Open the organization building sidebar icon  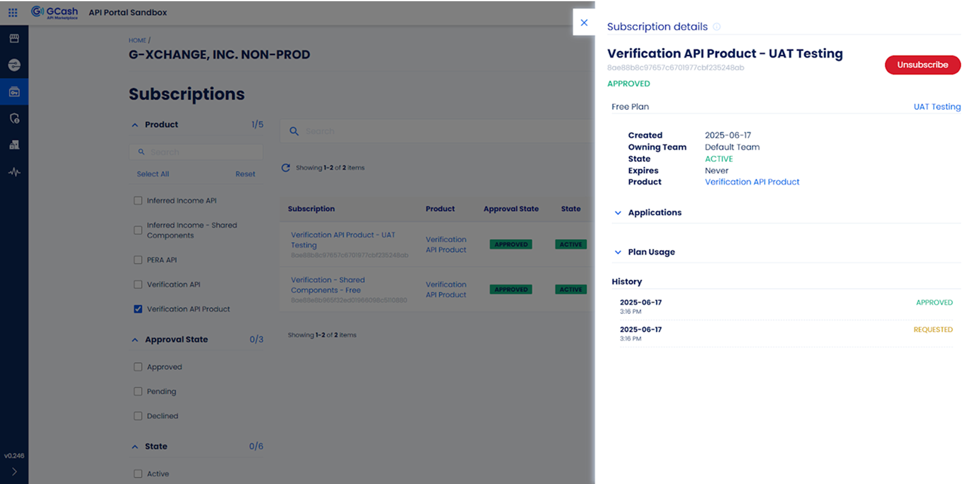pos(14,145)
